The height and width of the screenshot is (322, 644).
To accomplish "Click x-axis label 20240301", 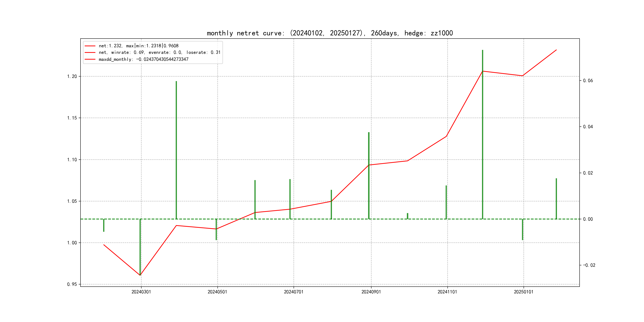I will (141, 292).
